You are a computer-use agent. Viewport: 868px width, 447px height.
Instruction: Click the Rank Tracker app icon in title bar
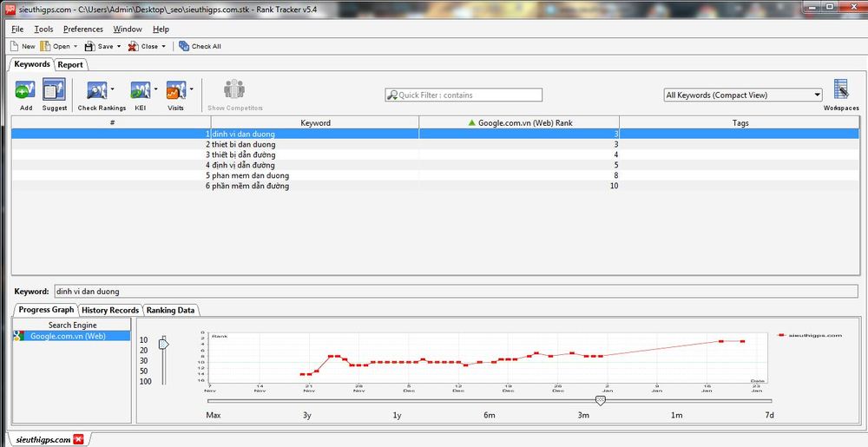10,10
